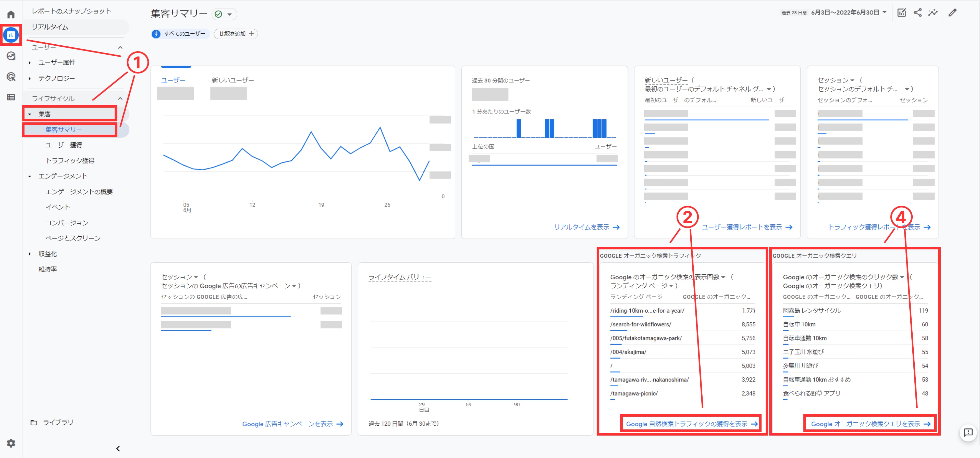This screenshot has width=980, height=458.
Task: Click query 二子玉川 水遊び row
Action: (x=855, y=352)
